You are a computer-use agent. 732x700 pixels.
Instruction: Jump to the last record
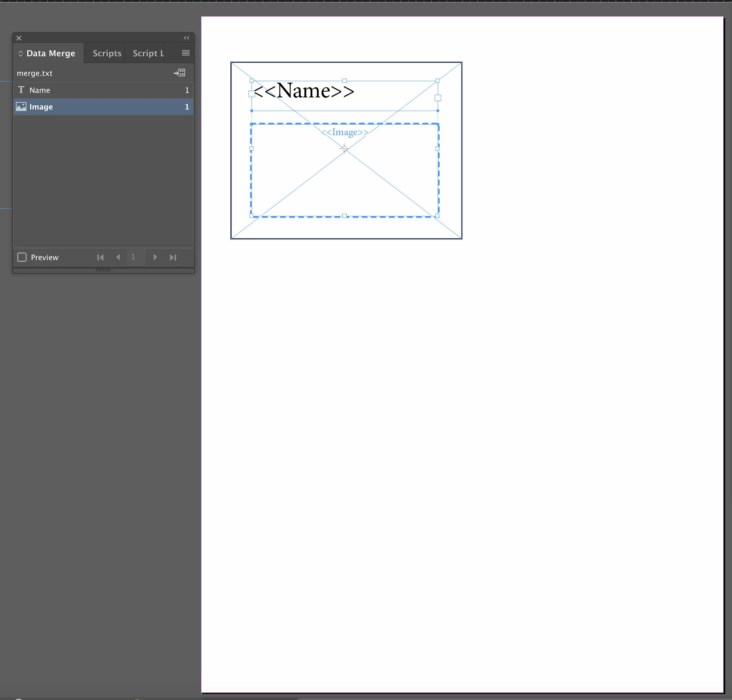point(173,257)
